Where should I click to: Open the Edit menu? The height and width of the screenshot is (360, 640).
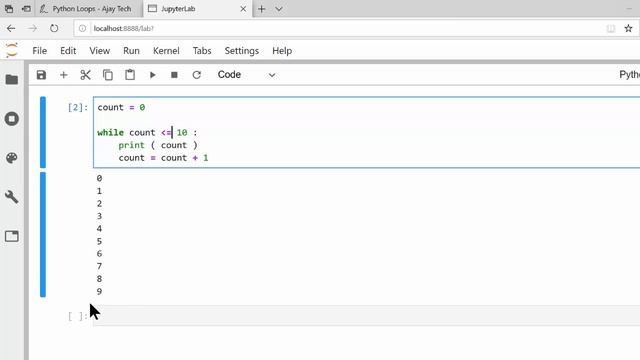pos(68,51)
